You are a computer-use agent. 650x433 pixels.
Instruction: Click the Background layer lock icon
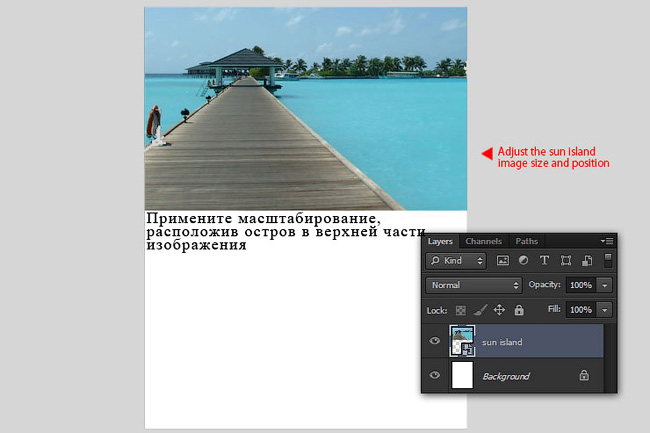pyautogui.click(x=584, y=375)
